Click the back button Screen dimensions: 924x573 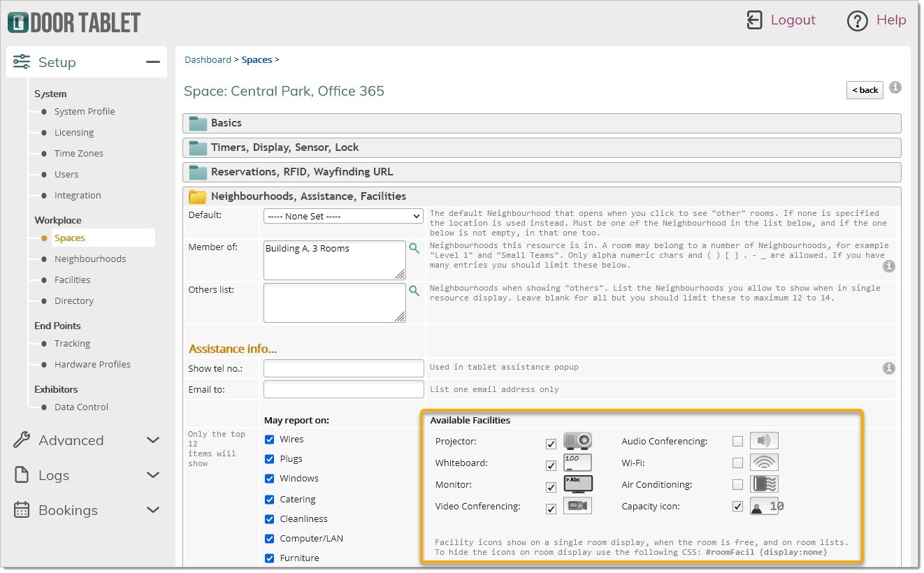(865, 89)
